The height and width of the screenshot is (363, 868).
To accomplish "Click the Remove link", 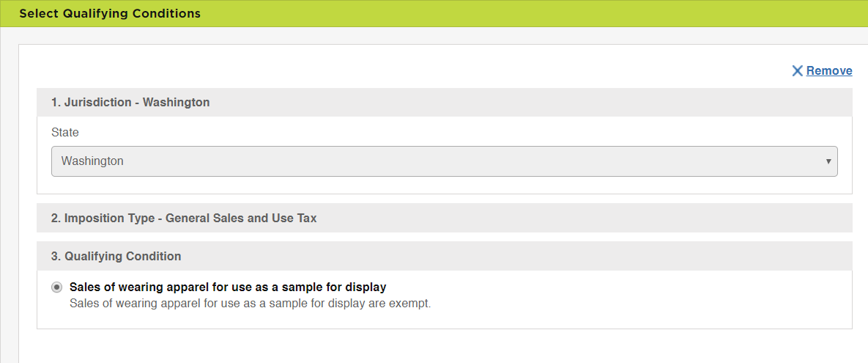I will pyautogui.click(x=829, y=71).
